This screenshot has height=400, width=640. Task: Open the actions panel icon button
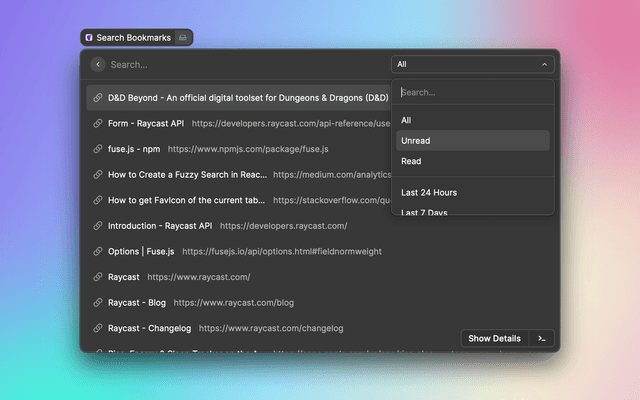(x=541, y=338)
